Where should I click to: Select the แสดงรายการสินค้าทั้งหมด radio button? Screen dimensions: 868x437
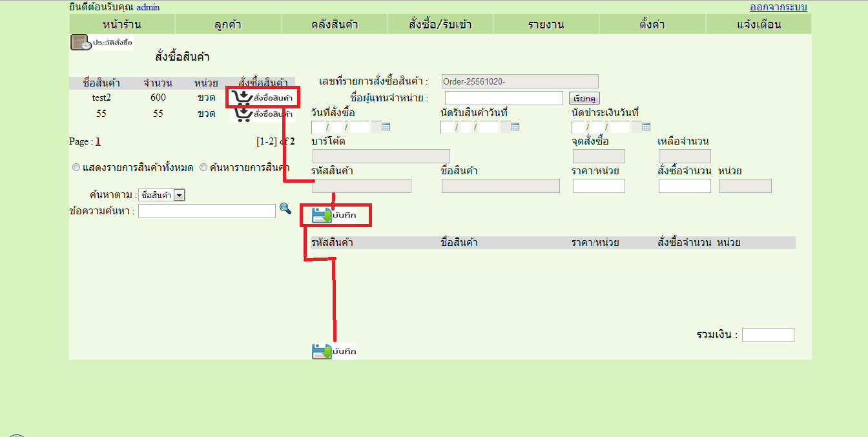pyautogui.click(x=76, y=167)
